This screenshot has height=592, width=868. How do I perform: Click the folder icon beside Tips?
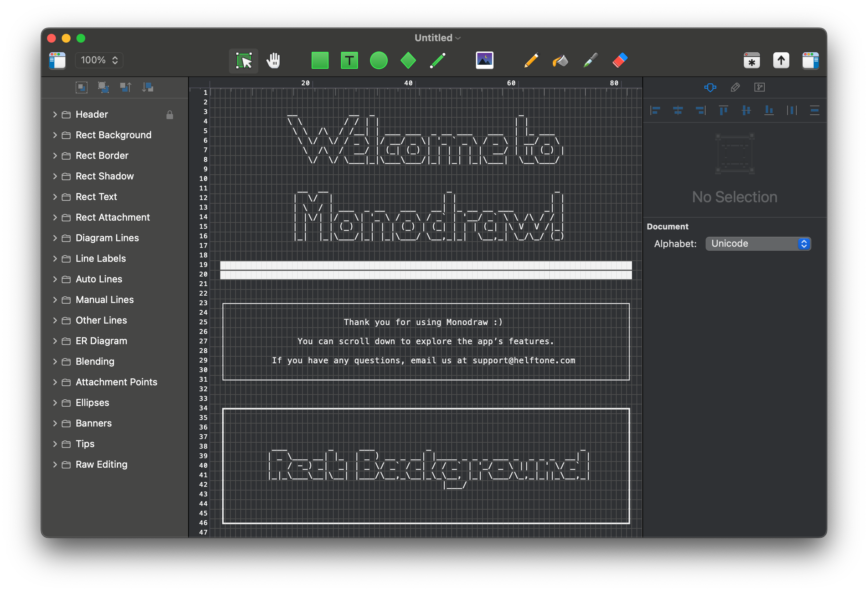pyautogui.click(x=66, y=444)
